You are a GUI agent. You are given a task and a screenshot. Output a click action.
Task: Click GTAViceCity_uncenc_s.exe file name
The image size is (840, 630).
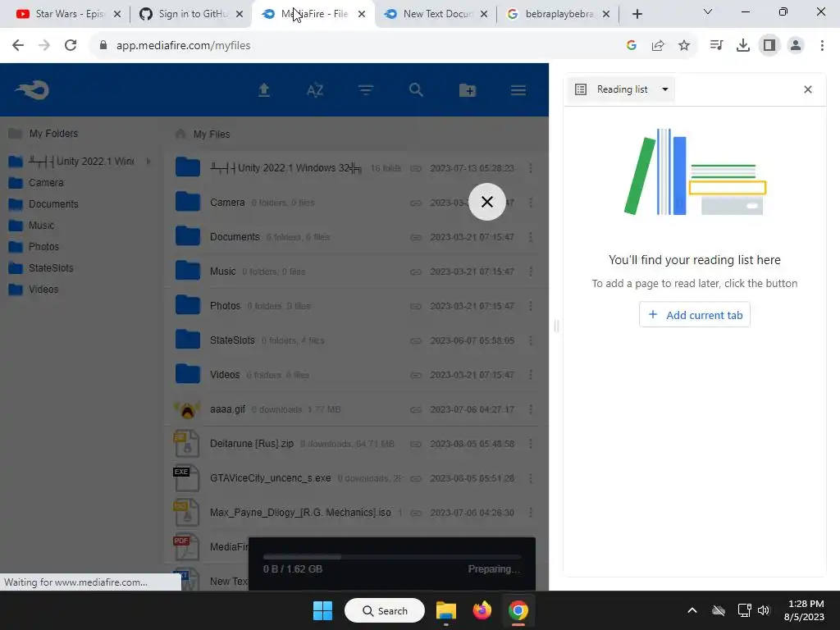[270, 478]
